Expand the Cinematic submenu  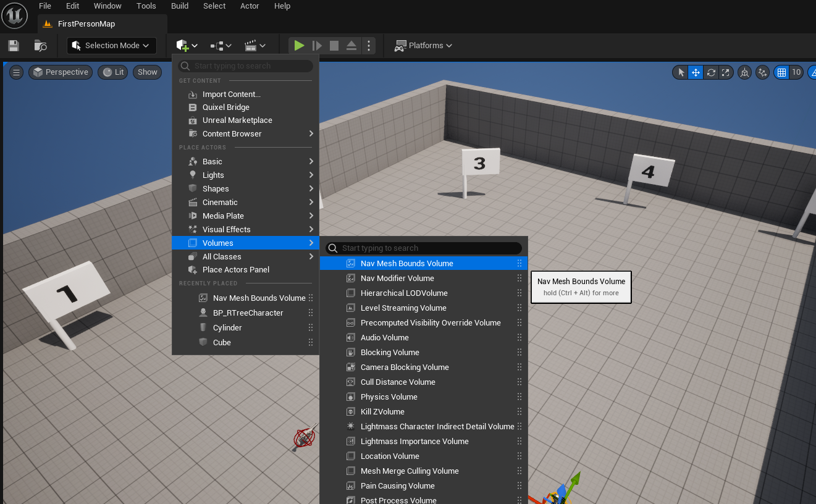pyautogui.click(x=245, y=203)
